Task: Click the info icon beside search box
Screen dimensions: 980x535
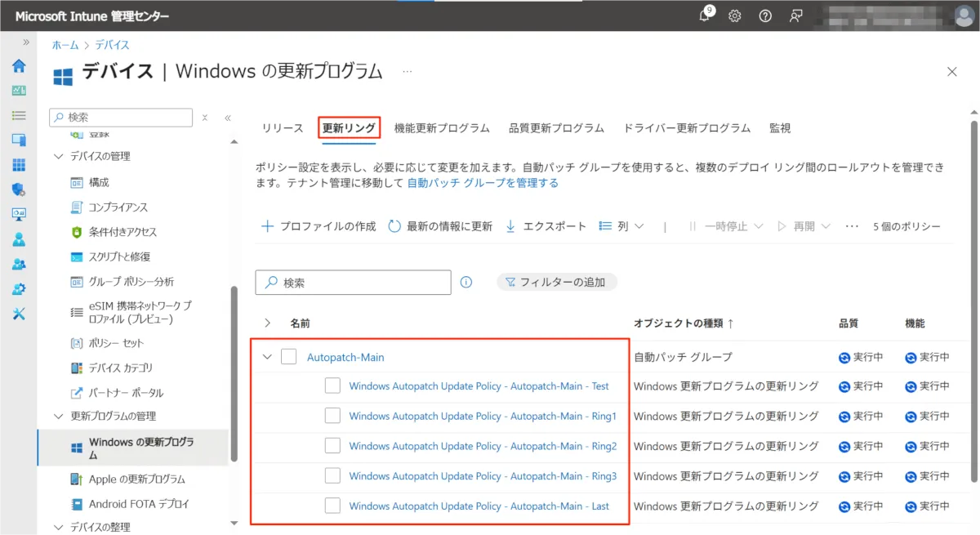Action: (x=466, y=282)
